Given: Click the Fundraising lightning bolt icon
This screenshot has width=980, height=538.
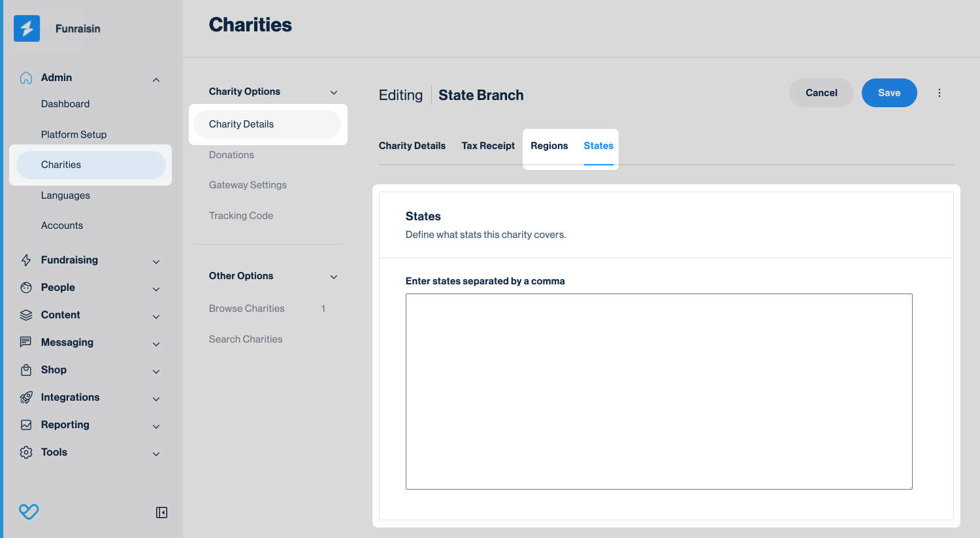Looking at the screenshot, I should coord(26,260).
